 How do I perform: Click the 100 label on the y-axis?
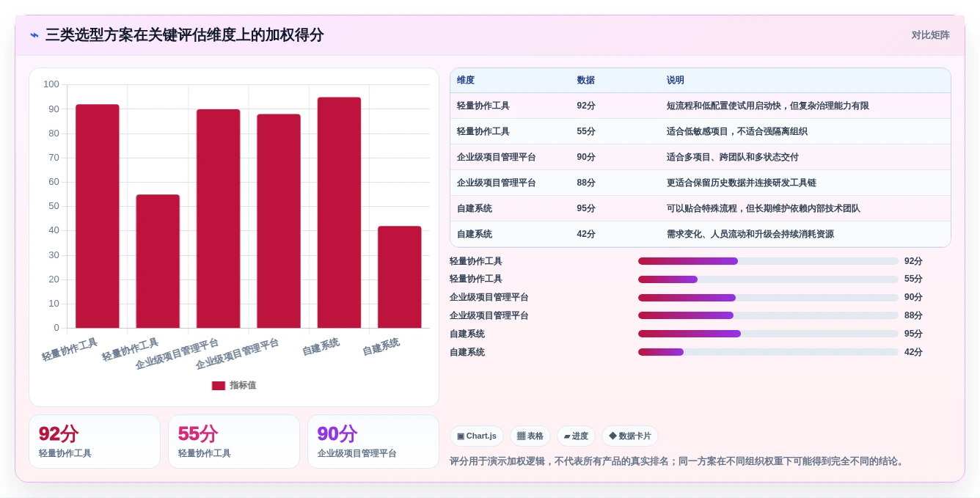pyautogui.click(x=51, y=84)
